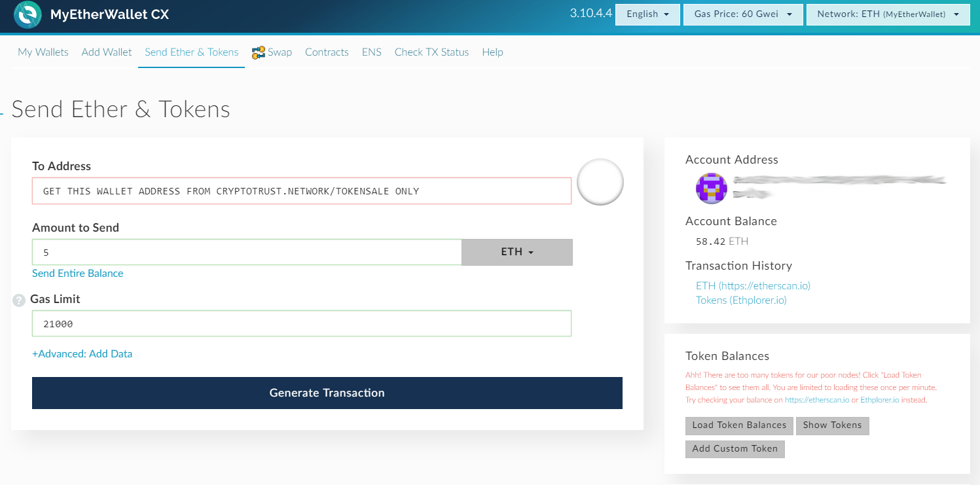Click the MyEtherWallet CX title text

109,14
